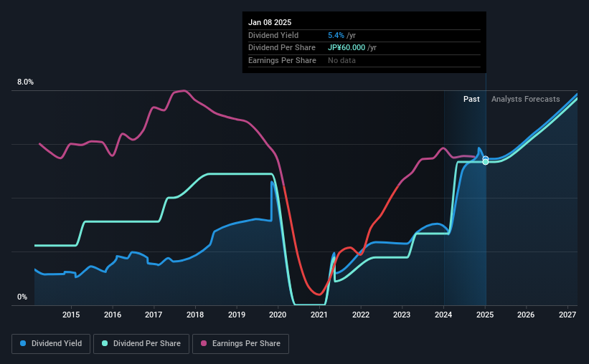
Task: Click the white data point marker at 2025
Action: [x=486, y=161]
